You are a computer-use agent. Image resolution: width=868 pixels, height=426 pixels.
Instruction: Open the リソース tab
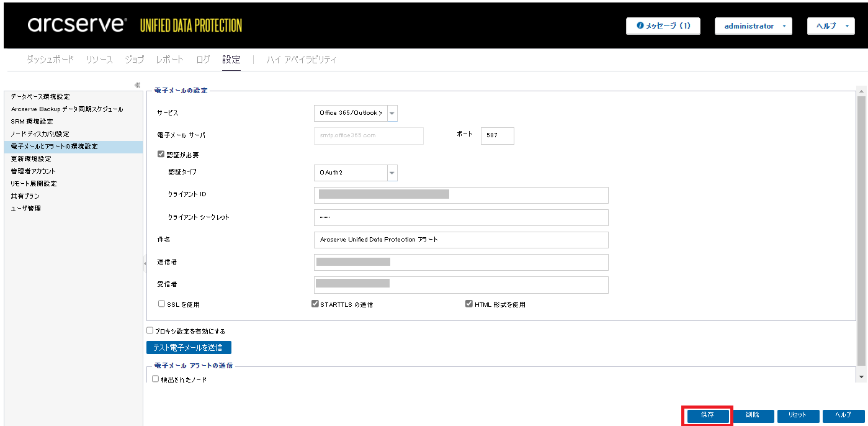99,60
